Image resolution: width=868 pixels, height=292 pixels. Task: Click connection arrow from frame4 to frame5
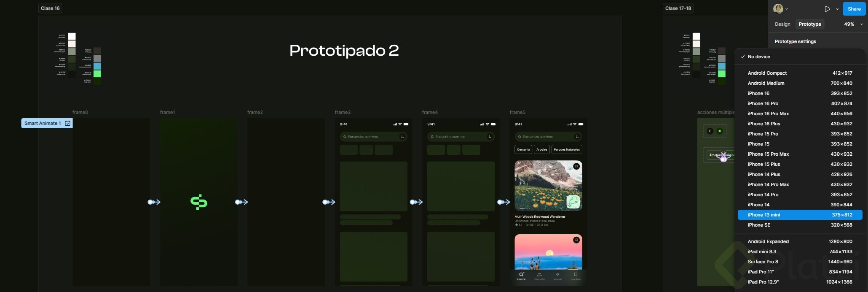point(504,202)
